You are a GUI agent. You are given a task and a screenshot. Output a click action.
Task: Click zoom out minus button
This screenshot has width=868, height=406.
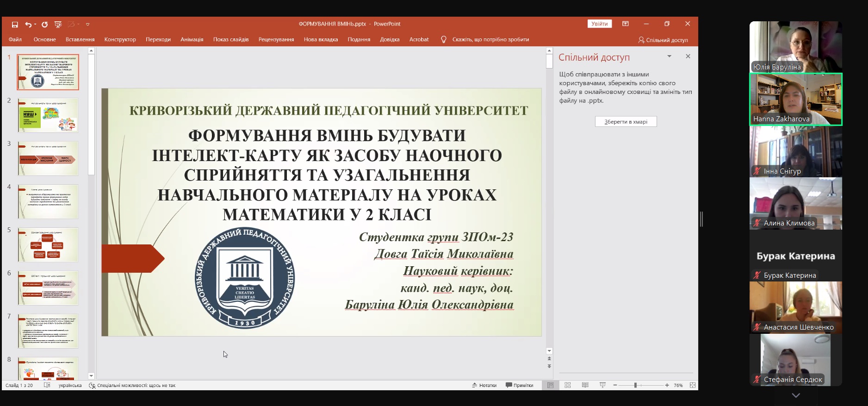(x=615, y=385)
